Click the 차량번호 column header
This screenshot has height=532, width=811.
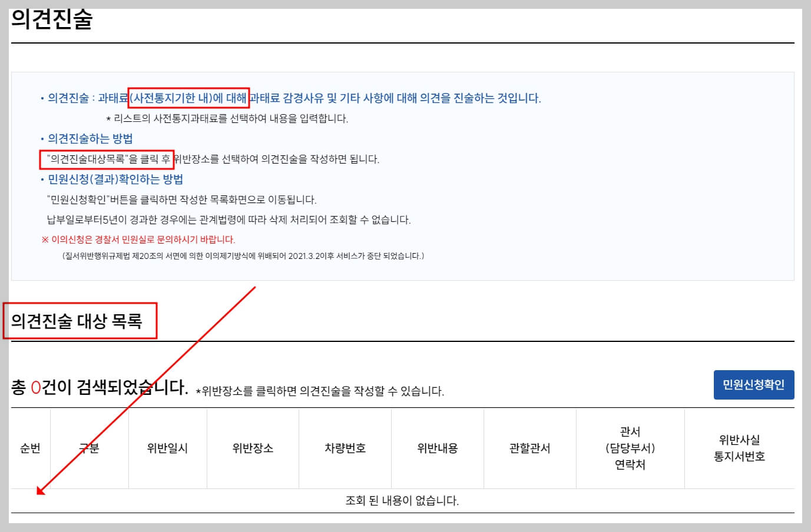coord(345,448)
